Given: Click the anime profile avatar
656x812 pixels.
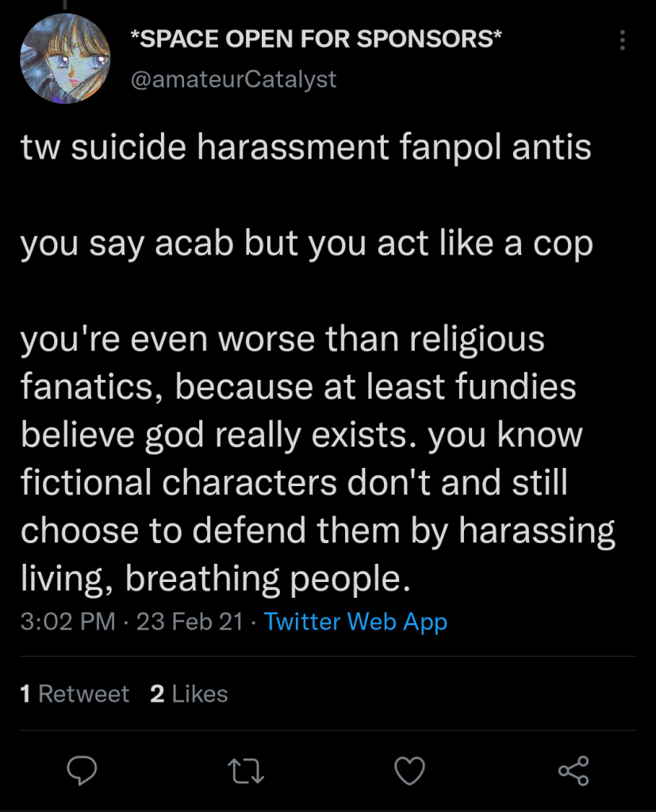Looking at the screenshot, I should 65,59.
